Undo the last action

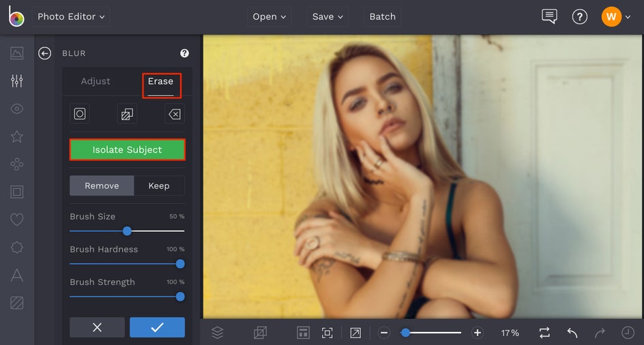572,333
